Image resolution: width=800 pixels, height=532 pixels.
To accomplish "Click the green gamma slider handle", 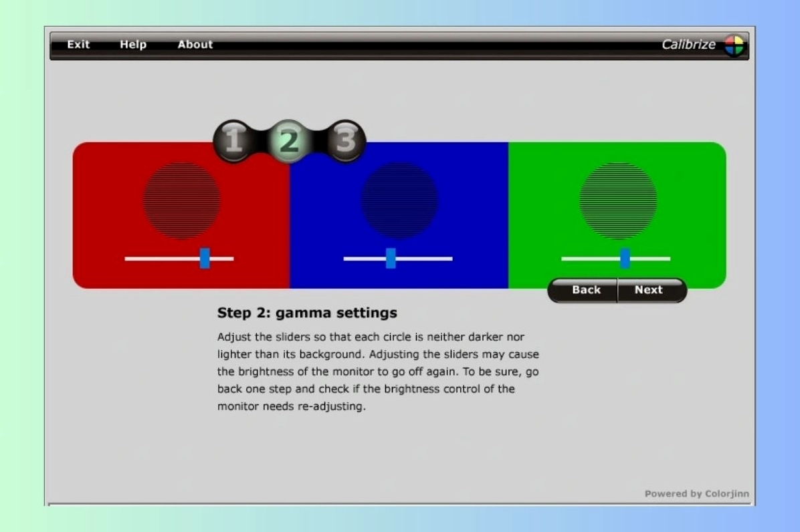I will pyautogui.click(x=625, y=258).
